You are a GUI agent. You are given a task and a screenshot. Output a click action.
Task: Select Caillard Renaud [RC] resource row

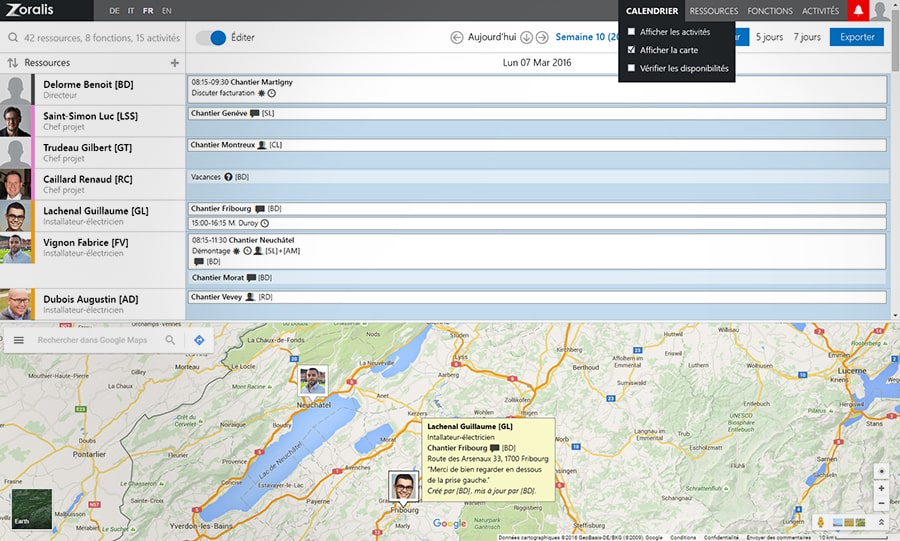click(x=92, y=184)
